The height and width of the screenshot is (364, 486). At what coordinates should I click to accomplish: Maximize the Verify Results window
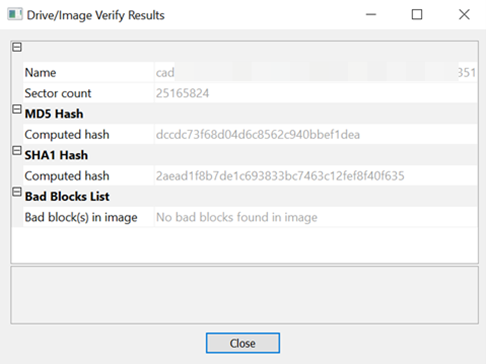(x=417, y=15)
